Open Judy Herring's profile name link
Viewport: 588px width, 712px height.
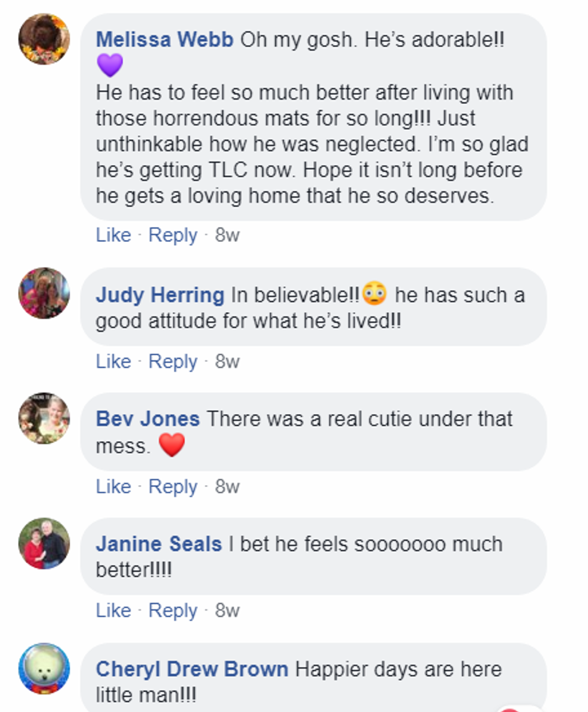click(160, 295)
